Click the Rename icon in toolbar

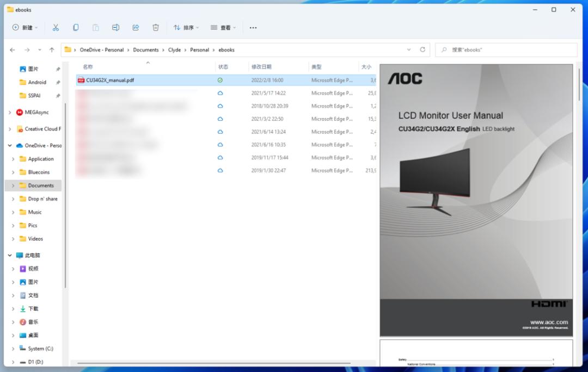(x=115, y=27)
